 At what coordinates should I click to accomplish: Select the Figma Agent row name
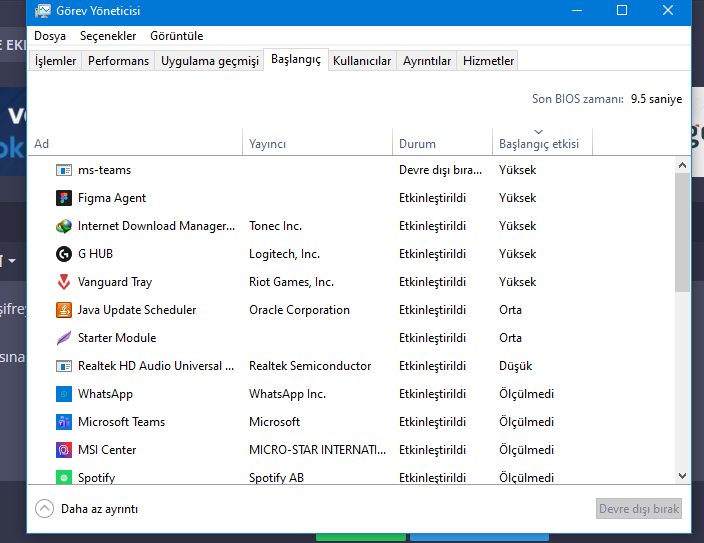pyautogui.click(x=112, y=198)
